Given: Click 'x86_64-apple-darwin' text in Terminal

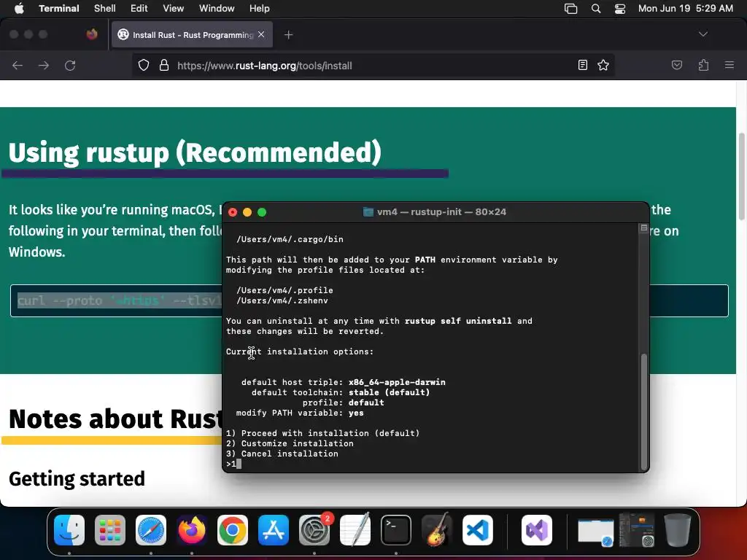Looking at the screenshot, I should 397,382.
